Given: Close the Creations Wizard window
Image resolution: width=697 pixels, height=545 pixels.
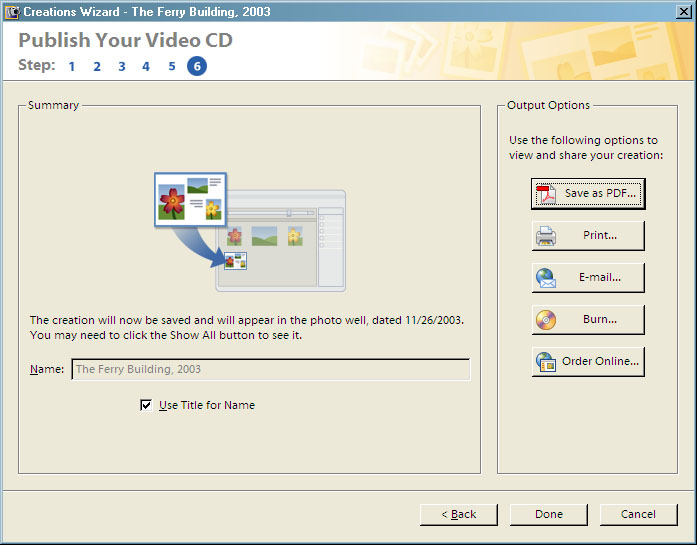Looking at the screenshot, I should coord(682,11).
